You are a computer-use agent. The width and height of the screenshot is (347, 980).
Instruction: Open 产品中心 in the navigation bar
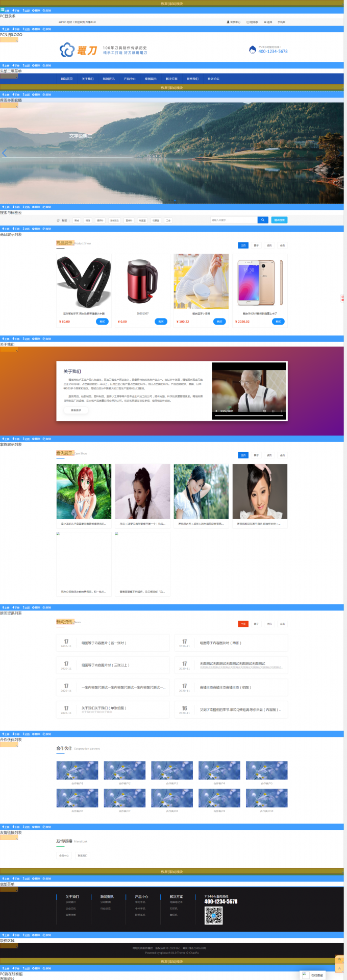pyautogui.click(x=130, y=79)
